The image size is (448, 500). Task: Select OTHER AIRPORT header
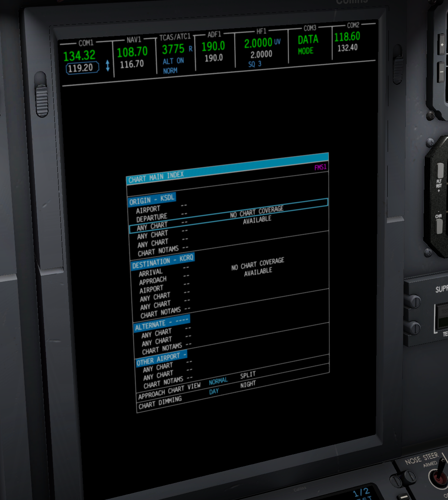(x=161, y=359)
